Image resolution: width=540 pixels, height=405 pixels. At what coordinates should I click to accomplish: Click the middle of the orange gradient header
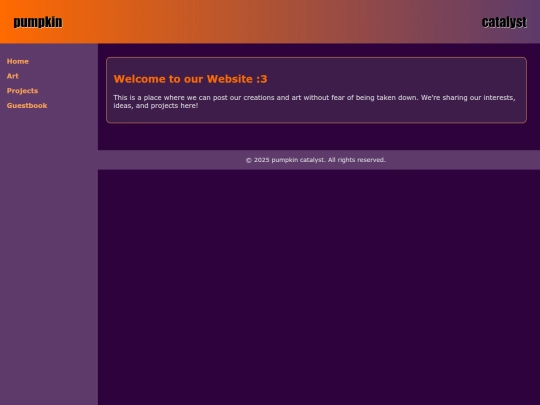270,22
